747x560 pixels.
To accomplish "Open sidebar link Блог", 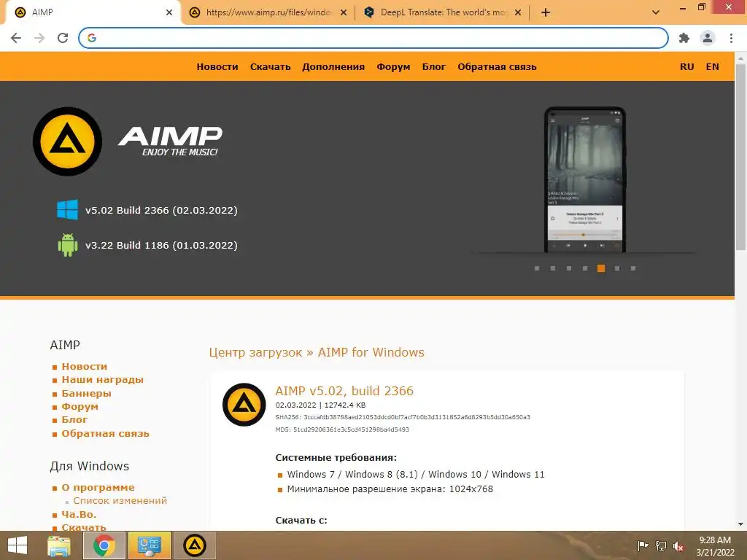I will pos(74,419).
